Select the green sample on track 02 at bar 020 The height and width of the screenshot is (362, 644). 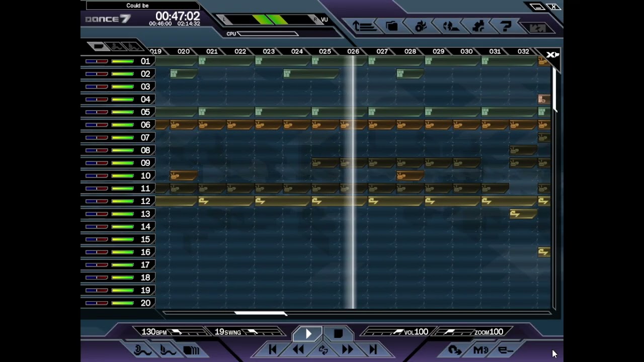pyautogui.click(x=183, y=74)
